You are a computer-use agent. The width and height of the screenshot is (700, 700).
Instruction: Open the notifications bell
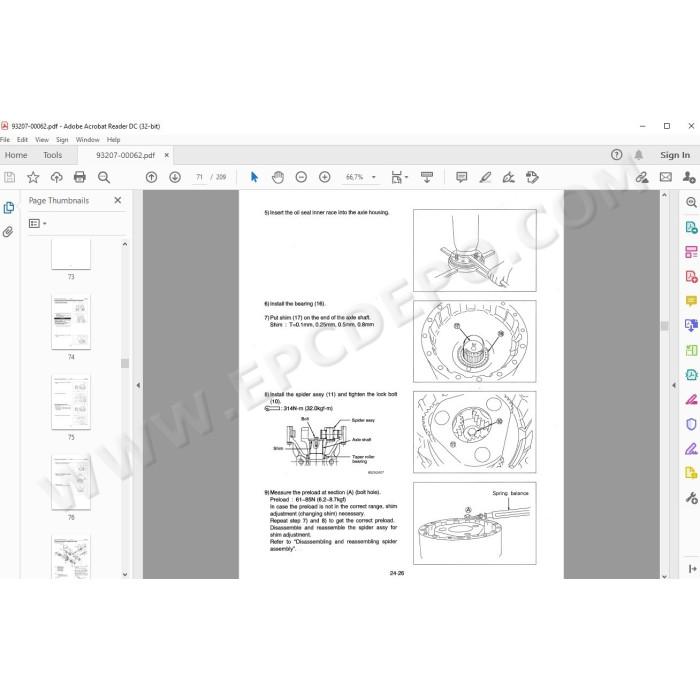point(639,155)
